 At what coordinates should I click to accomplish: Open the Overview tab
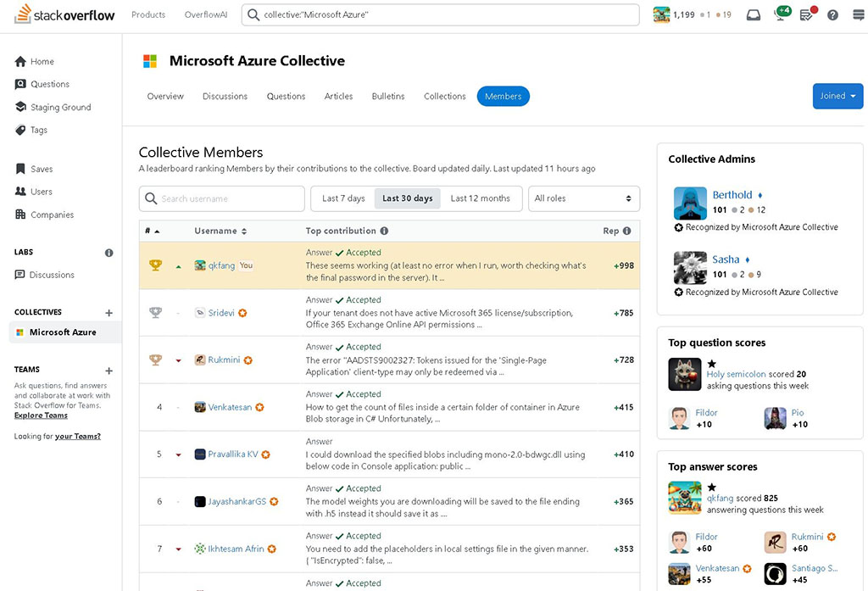point(165,97)
